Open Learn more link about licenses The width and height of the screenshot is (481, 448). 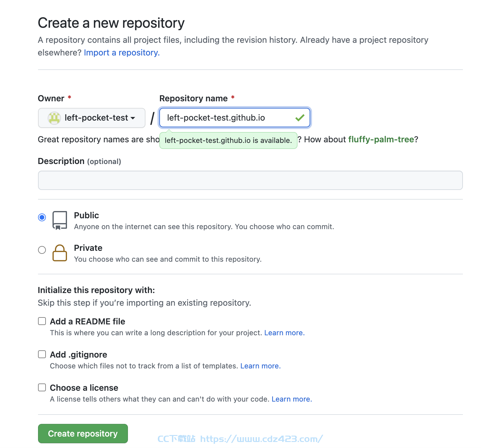[x=292, y=399]
